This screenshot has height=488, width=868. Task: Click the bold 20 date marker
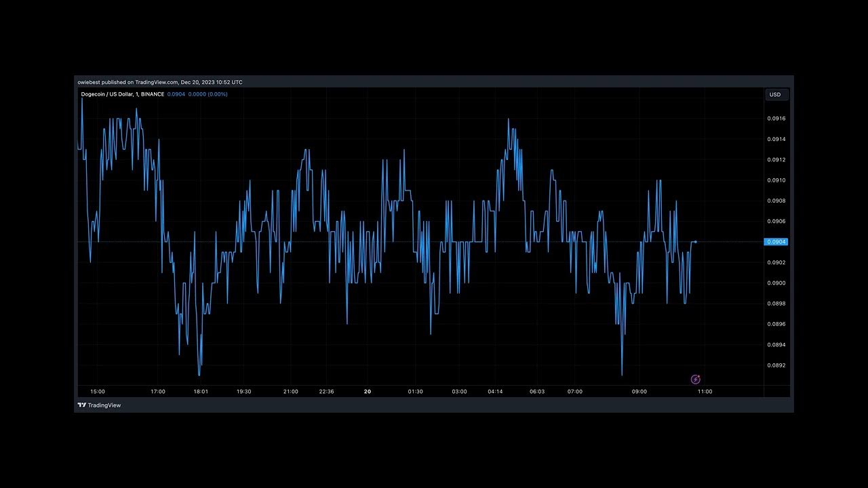368,392
